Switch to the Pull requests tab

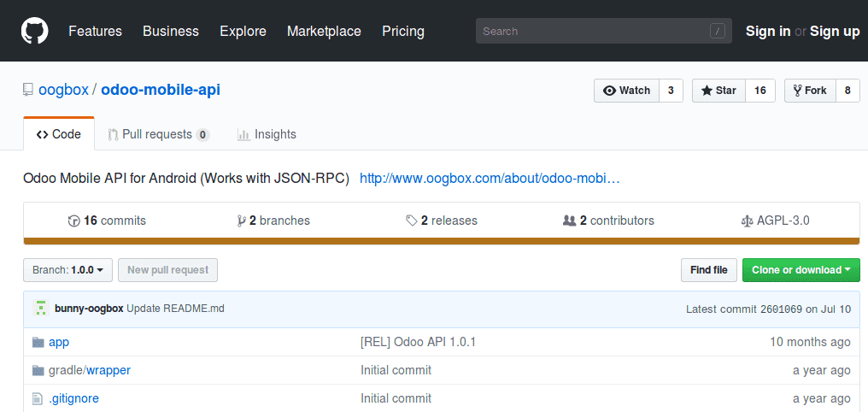click(158, 134)
